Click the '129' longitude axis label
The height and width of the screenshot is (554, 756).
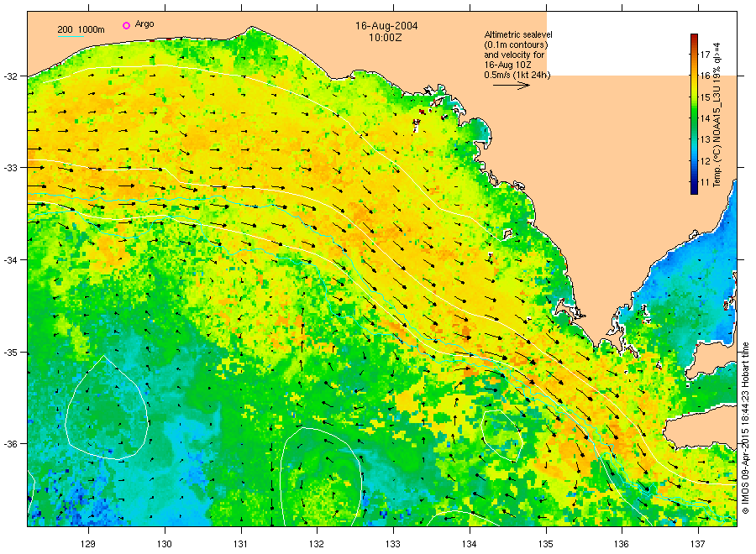(x=88, y=544)
